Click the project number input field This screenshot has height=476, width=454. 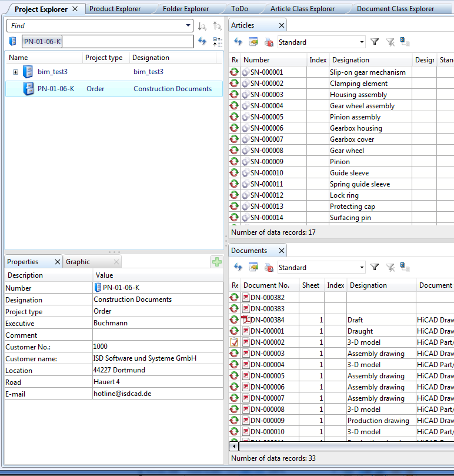(x=107, y=41)
